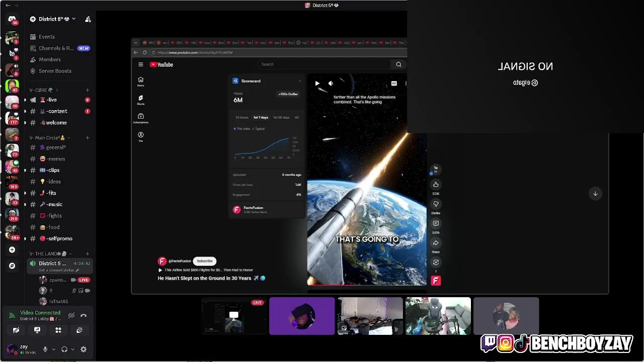
Task: Open the -memes channel
Action: (x=60, y=159)
